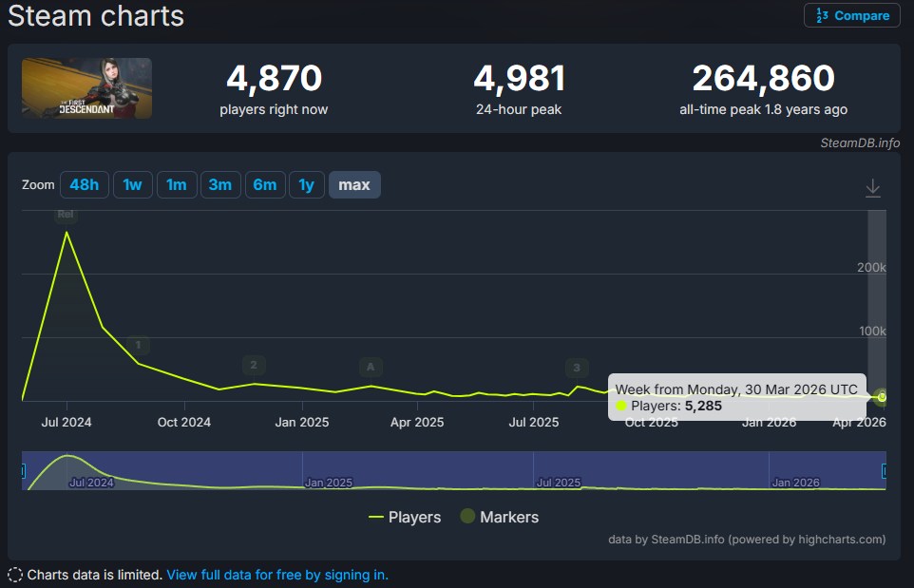Image resolution: width=914 pixels, height=588 pixels.
Task: Click the Compare button
Action: click(x=852, y=15)
